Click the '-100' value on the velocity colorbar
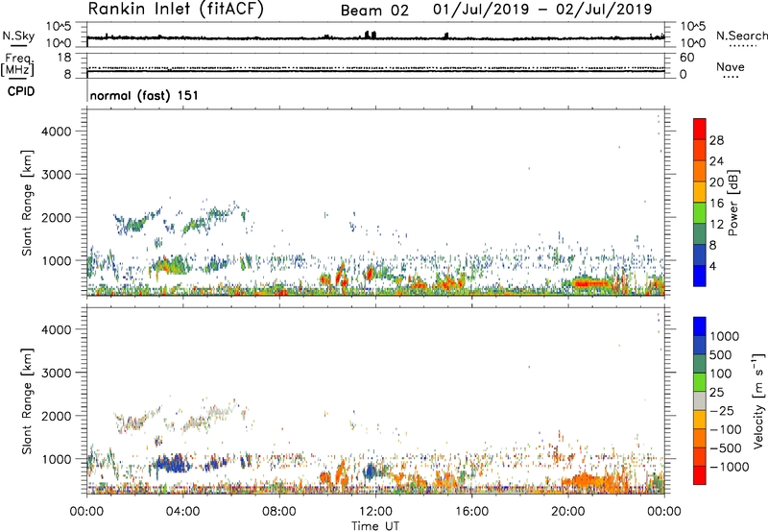768x532 pixels. pos(726,429)
